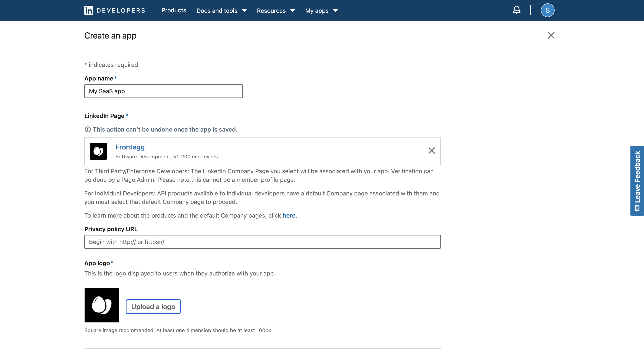Image resolution: width=644 pixels, height=350 pixels.
Task: Click the LinkedIn logo icon
Action: (89, 10)
